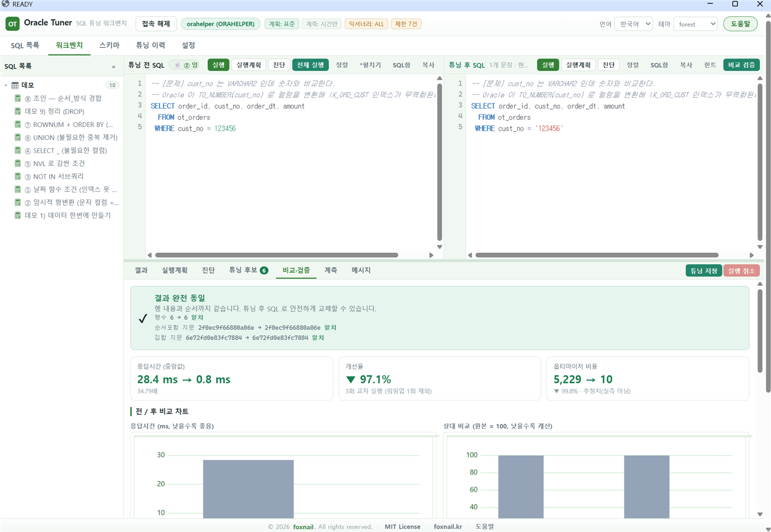Screen dimensions: 771x532
Task: Switch to 결과 result tab
Action: pos(141,270)
